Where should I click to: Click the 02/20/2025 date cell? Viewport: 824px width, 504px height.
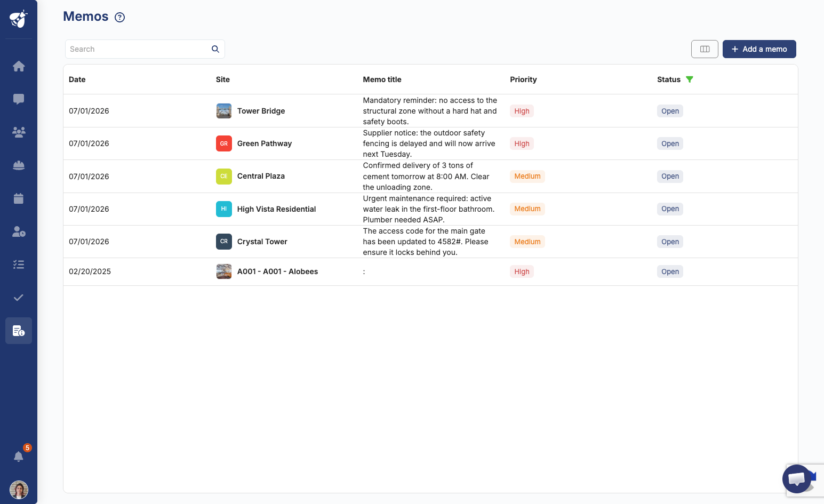(90, 271)
